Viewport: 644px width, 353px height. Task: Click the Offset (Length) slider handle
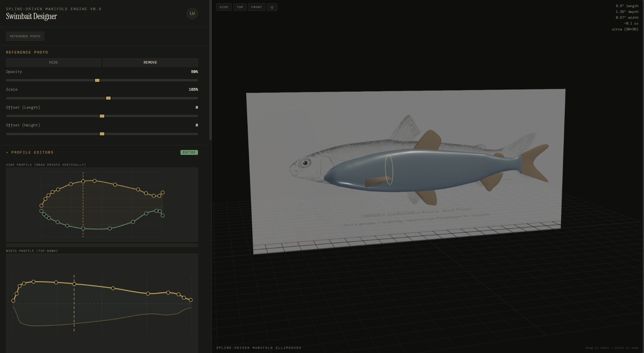(102, 116)
